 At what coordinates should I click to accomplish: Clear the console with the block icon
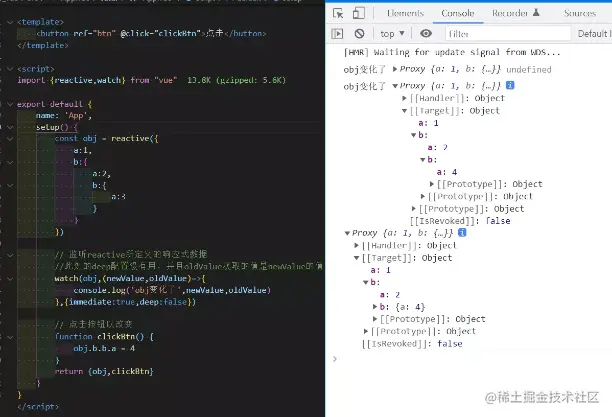pos(359,34)
